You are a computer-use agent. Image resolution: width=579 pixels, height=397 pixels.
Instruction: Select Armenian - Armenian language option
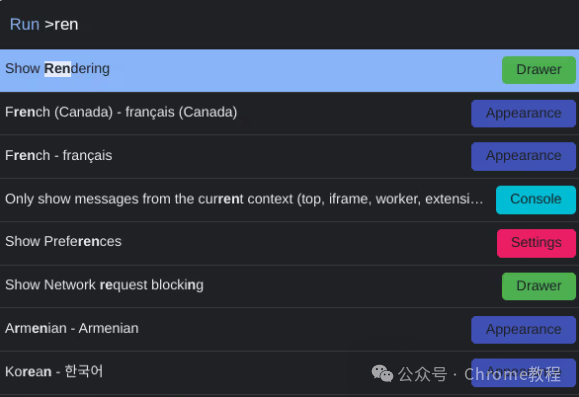point(290,329)
